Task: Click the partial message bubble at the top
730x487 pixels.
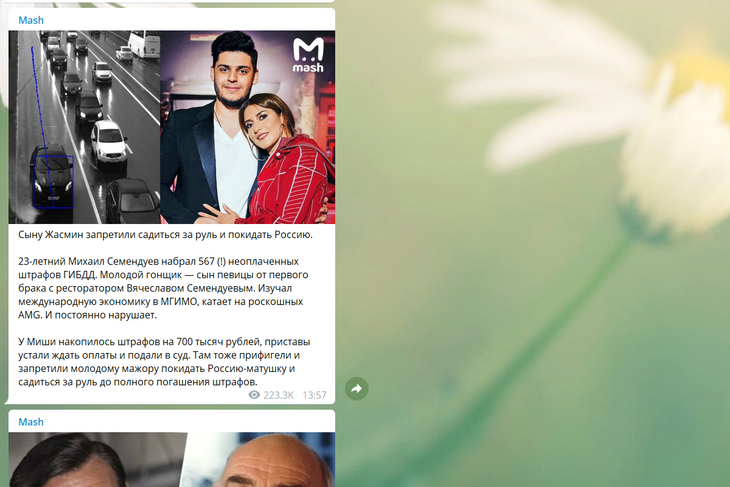Action: pyautogui.click(x=171, y=1)
